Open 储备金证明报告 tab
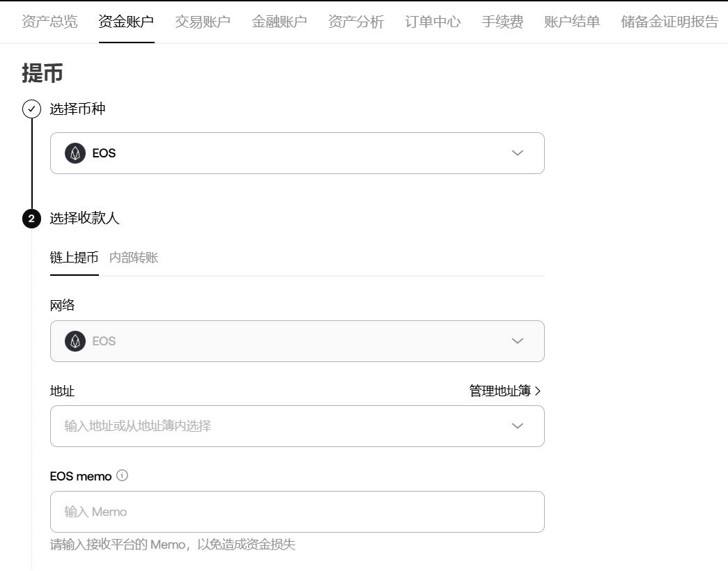The width and height of the screenshot is (728, 571). [669, 22]
